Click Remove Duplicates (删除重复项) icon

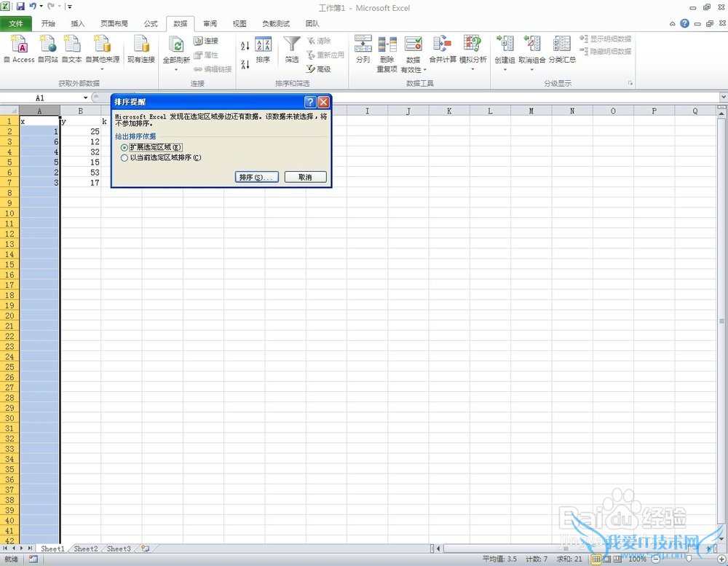[x=387, y=44]
